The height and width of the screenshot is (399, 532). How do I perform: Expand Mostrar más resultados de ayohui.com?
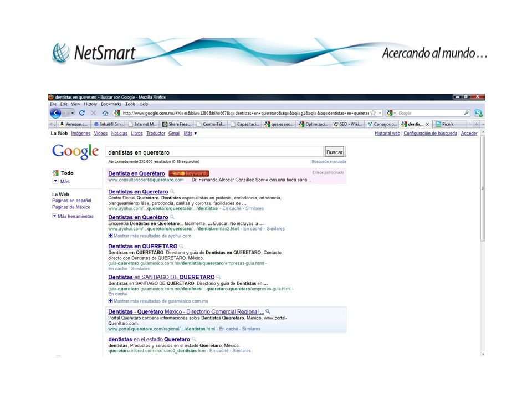(150, 236)
